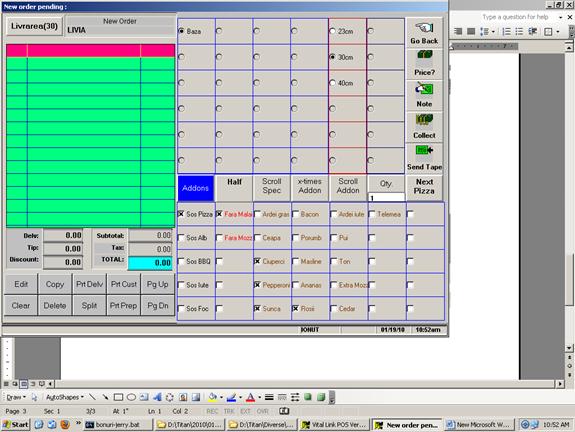Select the Line tool in Word's Drawing toolbar
This screenshot has width=575, height=432.
click(92, 397)
